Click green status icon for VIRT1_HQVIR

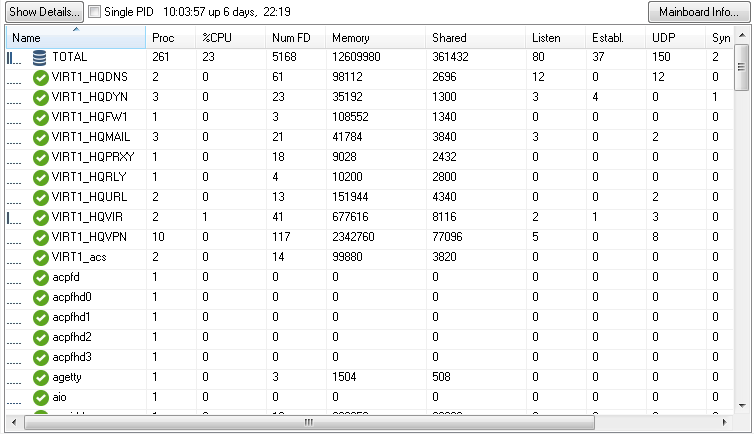(x=41, y=217)
